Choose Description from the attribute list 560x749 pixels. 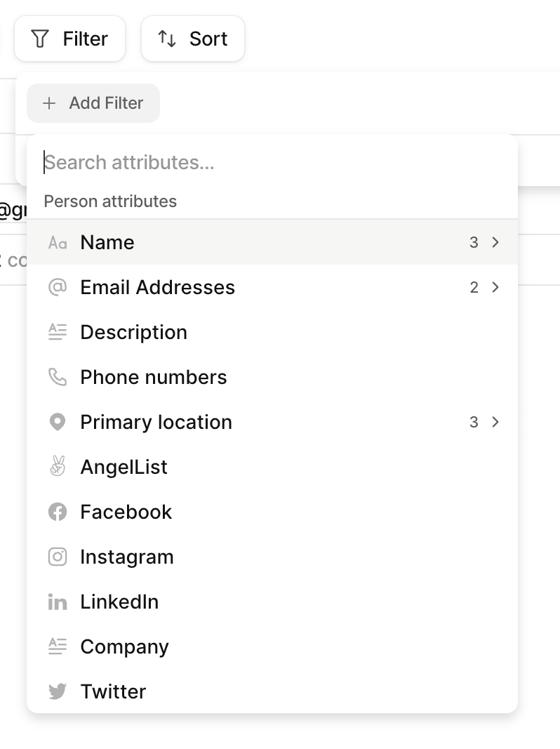133,332
